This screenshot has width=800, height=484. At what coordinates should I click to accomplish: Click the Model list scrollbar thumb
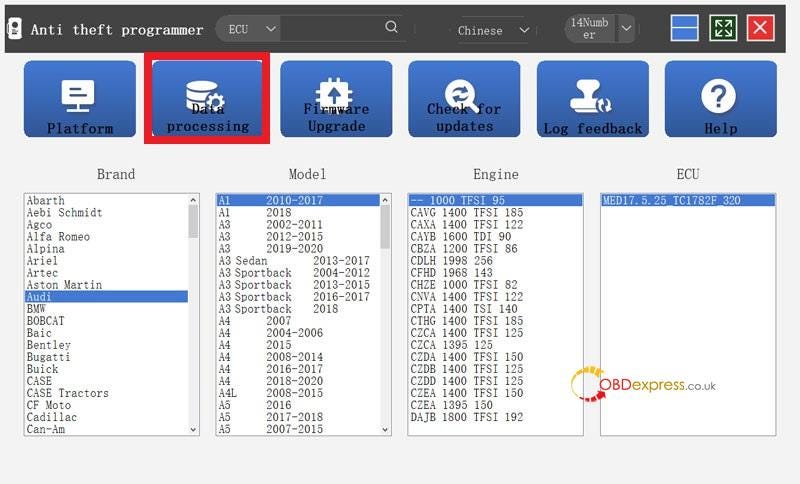385,227
